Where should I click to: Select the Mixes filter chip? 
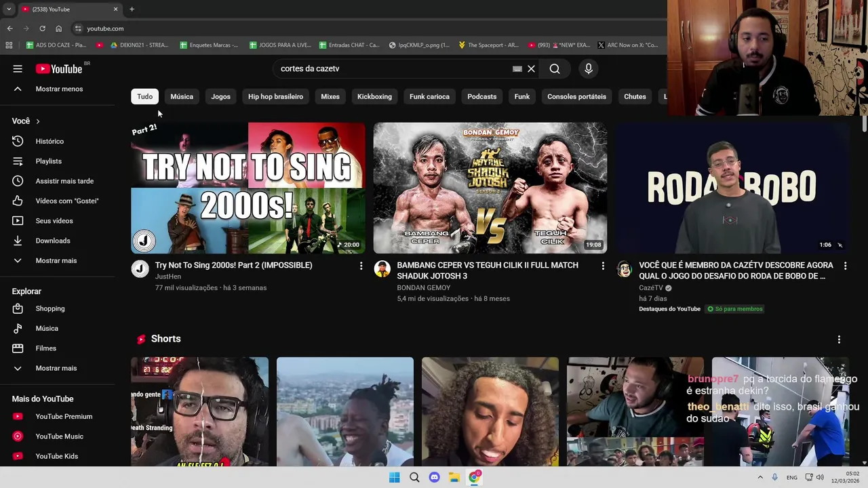click(x=330, y=96)
